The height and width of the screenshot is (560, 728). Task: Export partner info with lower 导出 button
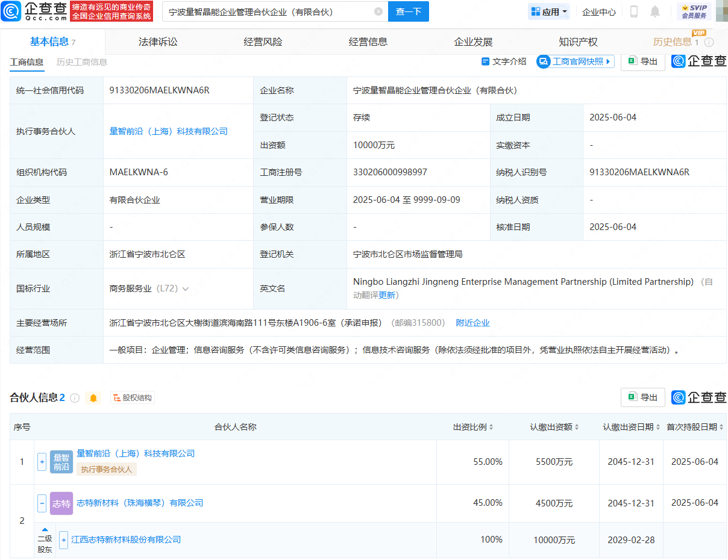click(643, 397)
